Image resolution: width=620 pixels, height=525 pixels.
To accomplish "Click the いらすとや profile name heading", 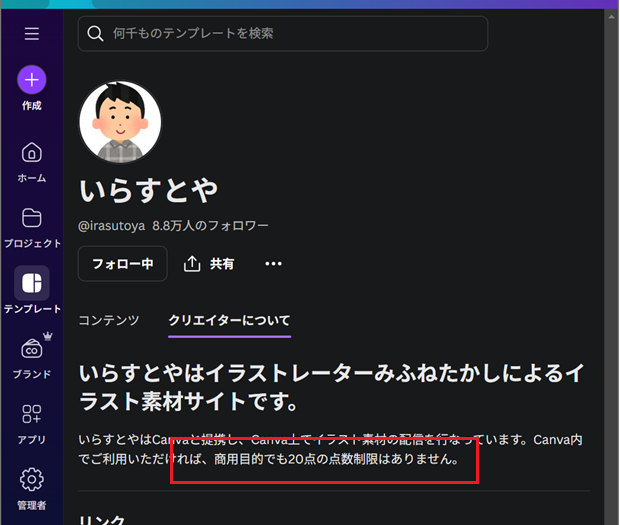I will pyautogui.click(x=148, y=191).
